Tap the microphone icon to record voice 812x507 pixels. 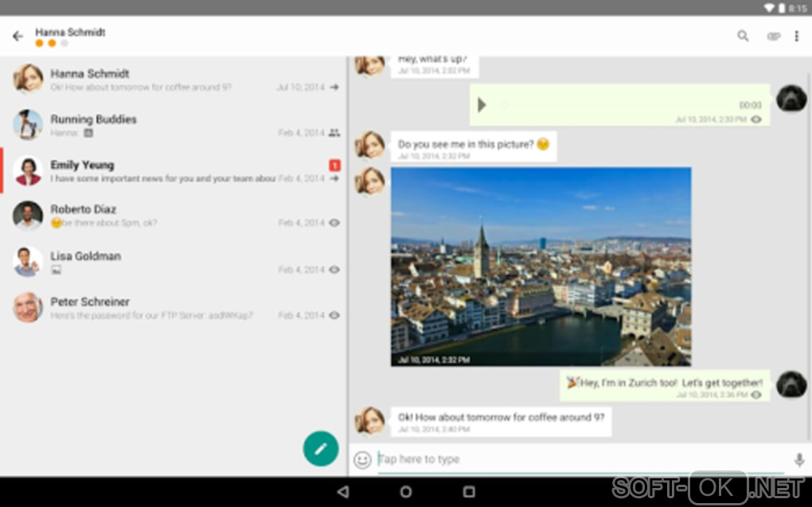coord(799,459)
